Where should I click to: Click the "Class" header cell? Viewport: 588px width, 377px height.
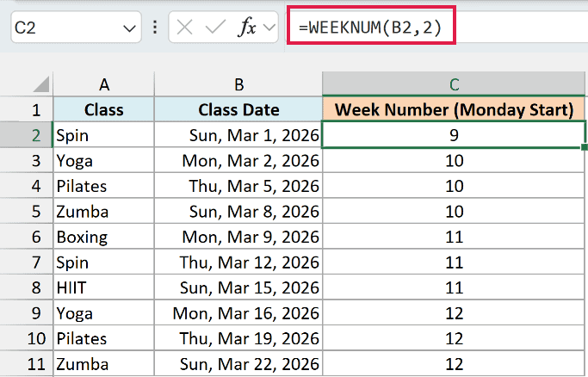click(x=104, y=109)
